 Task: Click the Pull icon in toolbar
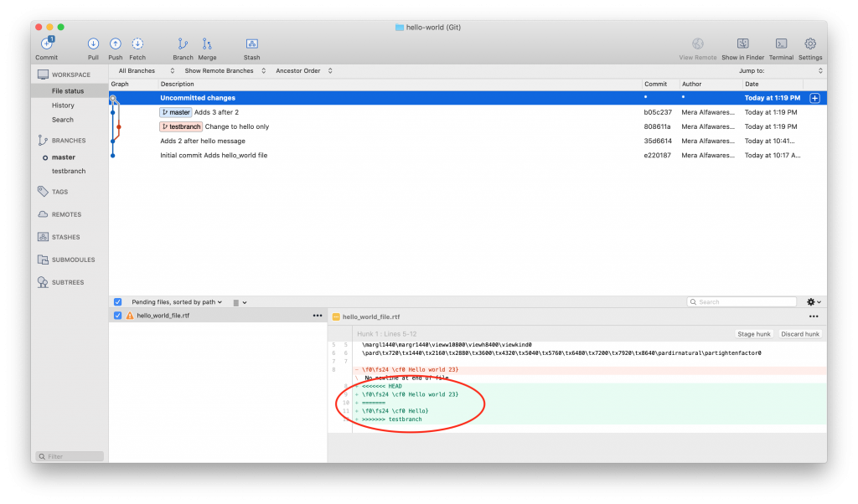(93, 44)
